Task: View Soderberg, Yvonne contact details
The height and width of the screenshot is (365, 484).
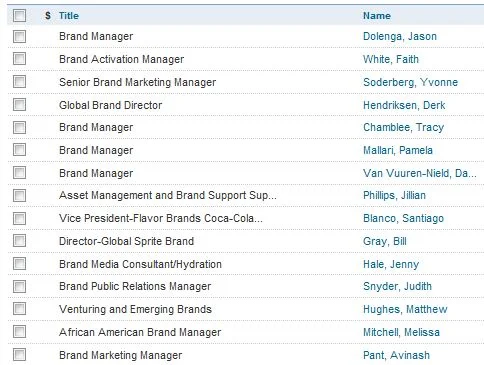Action: click(410, 82)
